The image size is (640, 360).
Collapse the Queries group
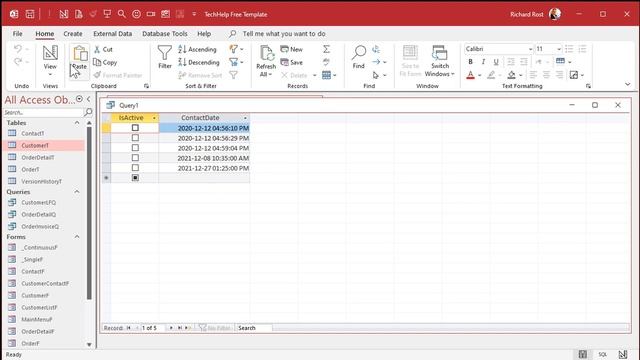tap(77, 192)
